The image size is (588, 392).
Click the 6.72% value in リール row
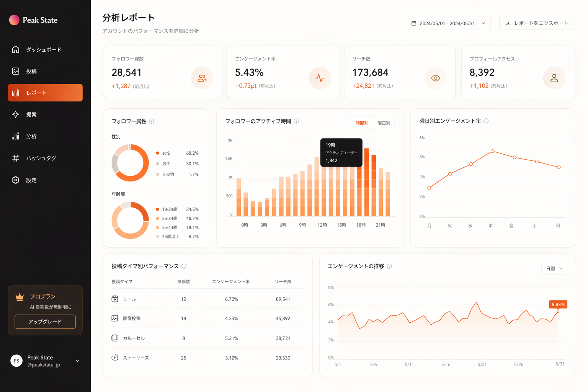point(232,299)
